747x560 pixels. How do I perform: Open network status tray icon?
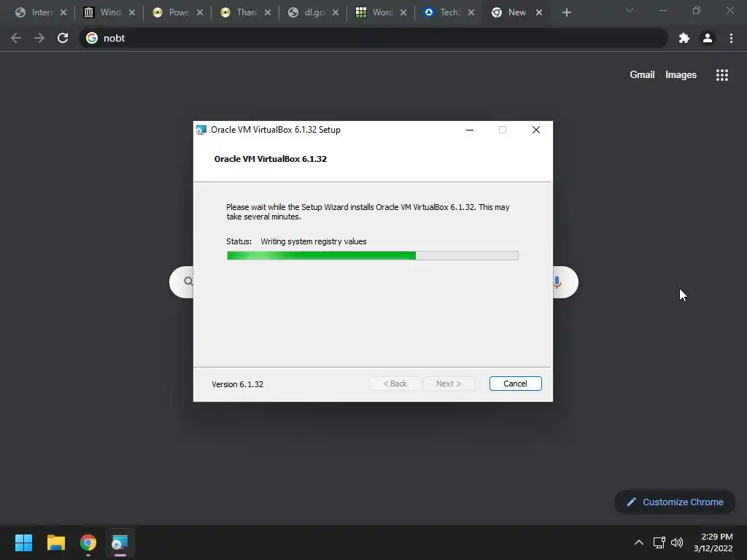(659, 542)
